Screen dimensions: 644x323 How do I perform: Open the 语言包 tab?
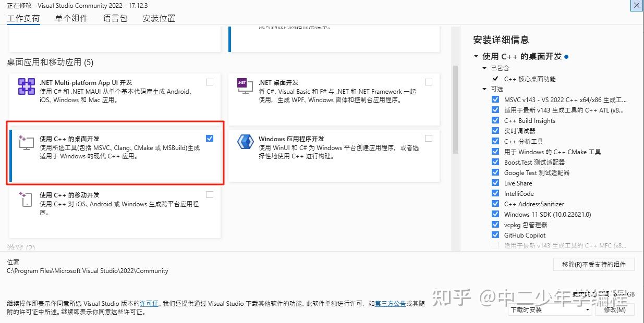(x=115, y=18)
